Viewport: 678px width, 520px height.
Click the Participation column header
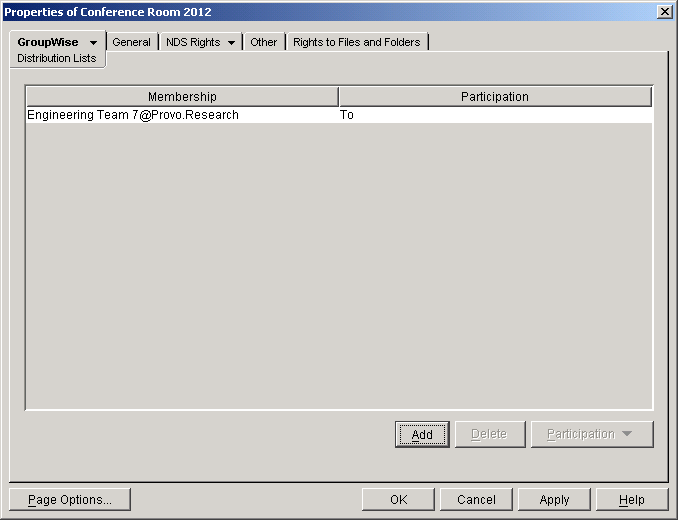point(495,96)
